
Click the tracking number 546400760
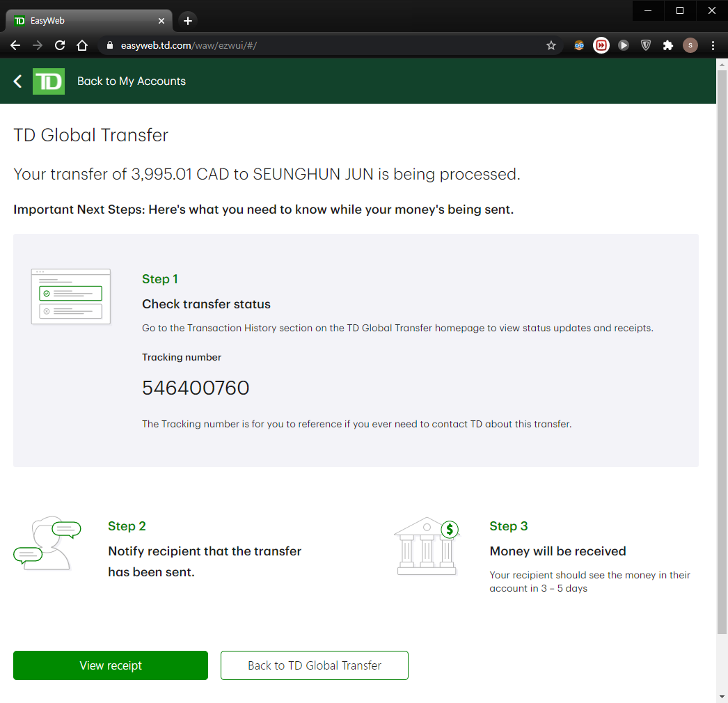tap(196, 388)
